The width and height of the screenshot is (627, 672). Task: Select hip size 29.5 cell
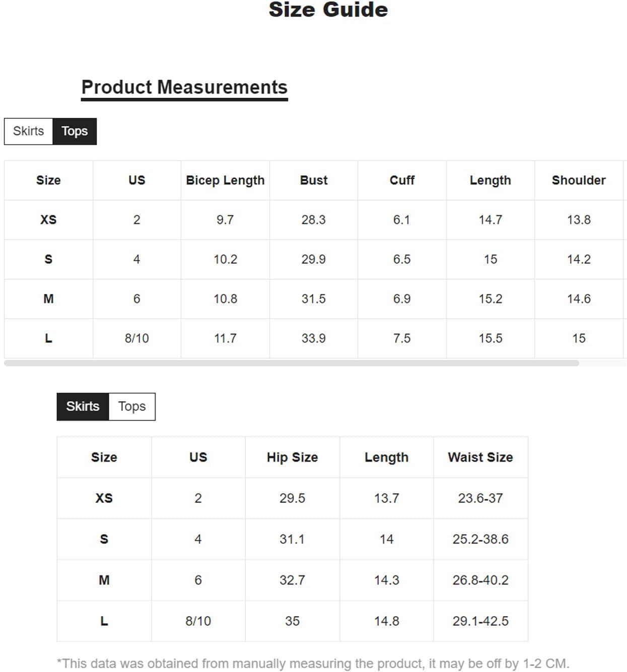coord(292,498)
